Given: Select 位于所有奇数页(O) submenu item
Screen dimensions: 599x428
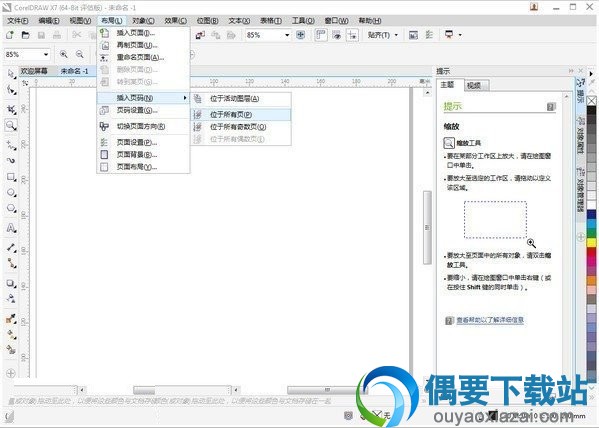Looking at the screenshot, I should click(x=241, y=126).
